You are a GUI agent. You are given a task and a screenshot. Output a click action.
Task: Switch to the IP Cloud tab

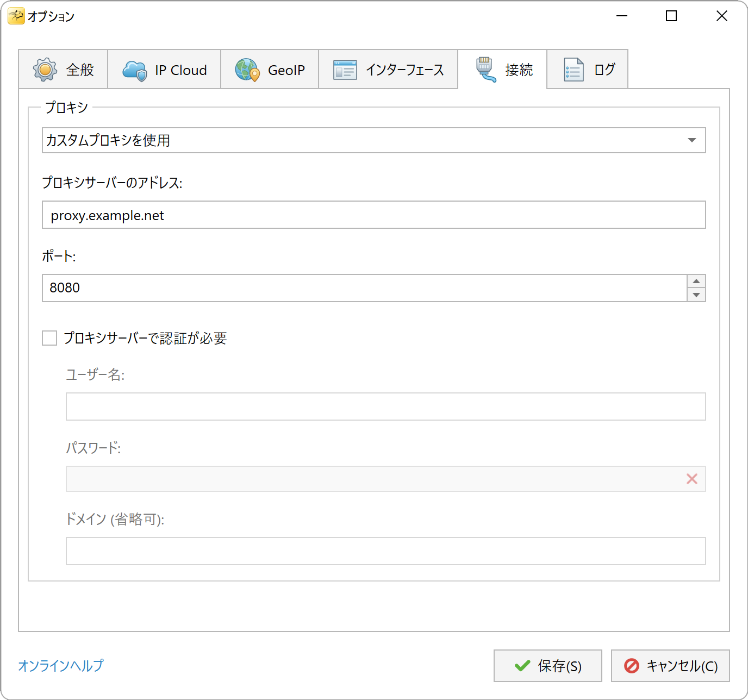click(x=164, y=69)
